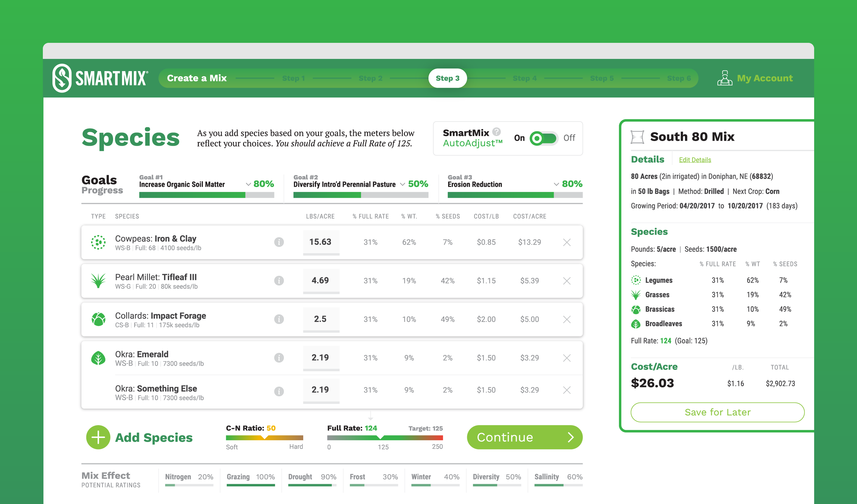Expand Goal #1 Increase Organic Soil Matter dropdown
Image resolution: width=857 pixels, height=504 pixels.
click(x=248, y=184)
